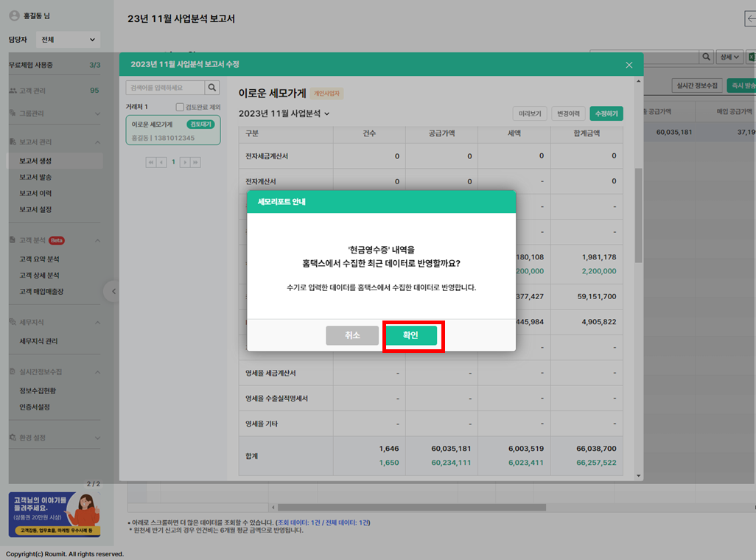The width and height of the screenshot is (756, 560).
Task: Go to the first page of 거래처 list
Action: tap(151, 162)
